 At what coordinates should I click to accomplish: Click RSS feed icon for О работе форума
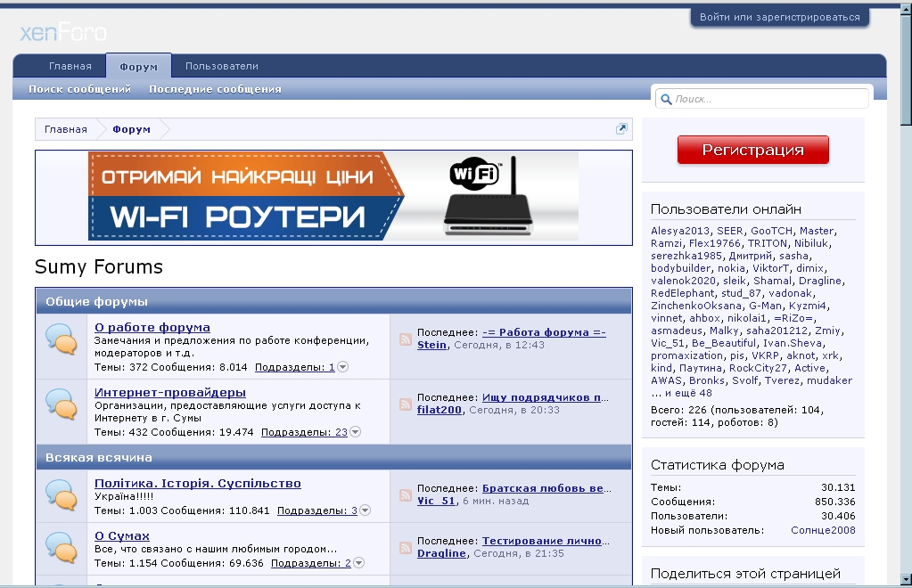pyautogui.click(x=406, y=339)
